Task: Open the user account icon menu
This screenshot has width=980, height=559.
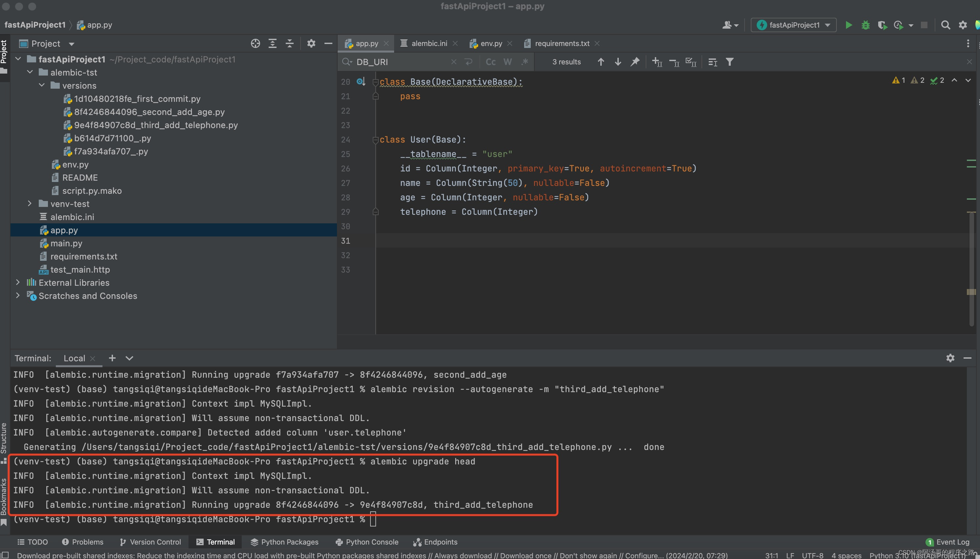Action: 730,25
